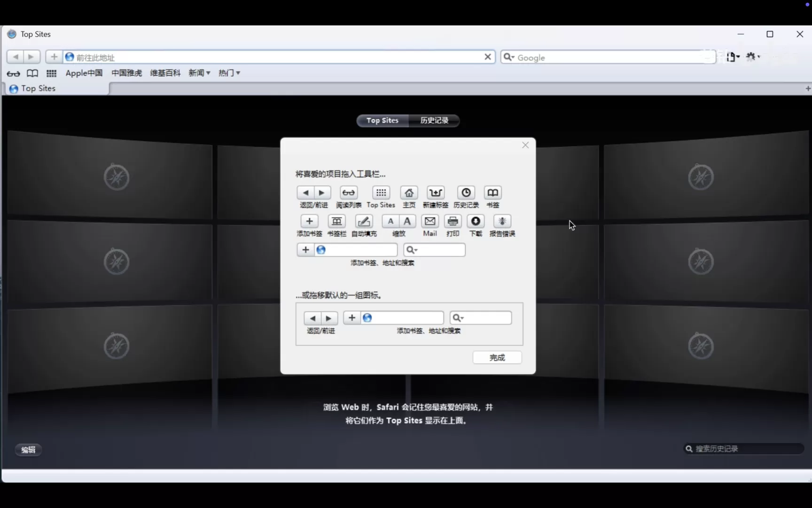Select the Top Sites view toggle
Image resolution: width=812 pixels, height=508 pixels.
pos(383,120)
